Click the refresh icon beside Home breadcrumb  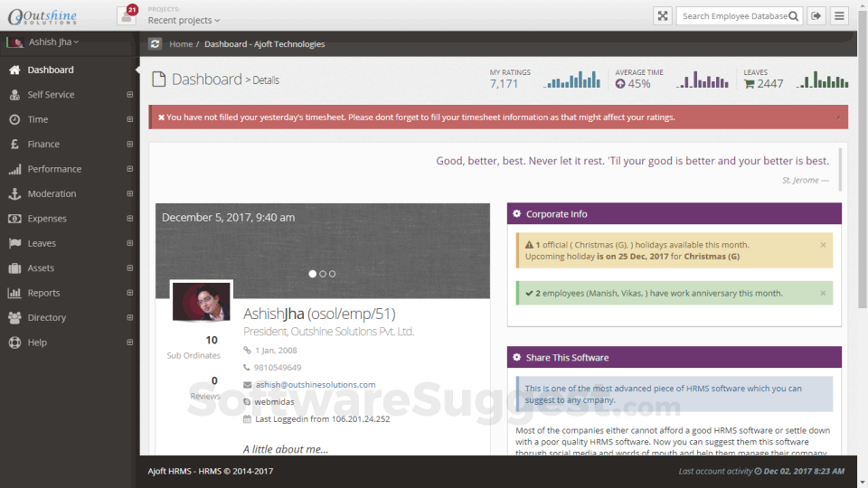tap(155, 43)
